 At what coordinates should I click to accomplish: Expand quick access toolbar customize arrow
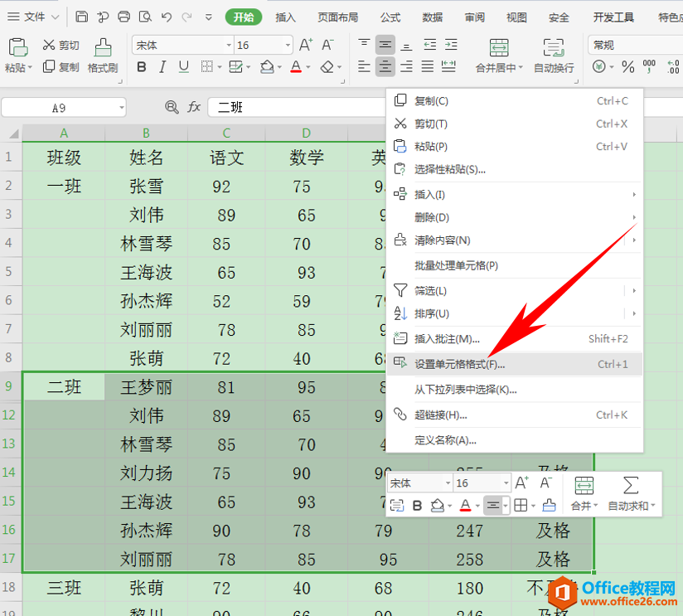[x=208, y=17]
